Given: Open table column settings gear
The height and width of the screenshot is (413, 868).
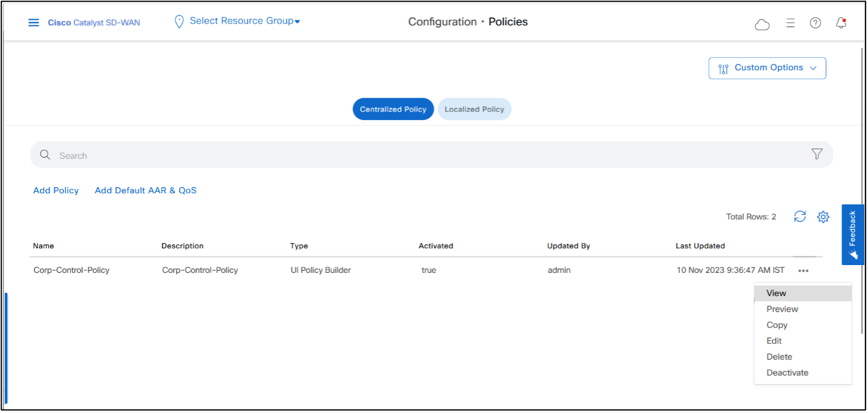Looking at the screenshot, I should tap(823, 216).
